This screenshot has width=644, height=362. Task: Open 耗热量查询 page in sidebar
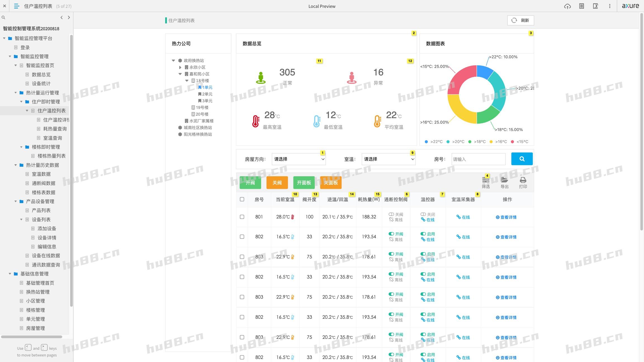pyautogui.click(x=55, y=129)
